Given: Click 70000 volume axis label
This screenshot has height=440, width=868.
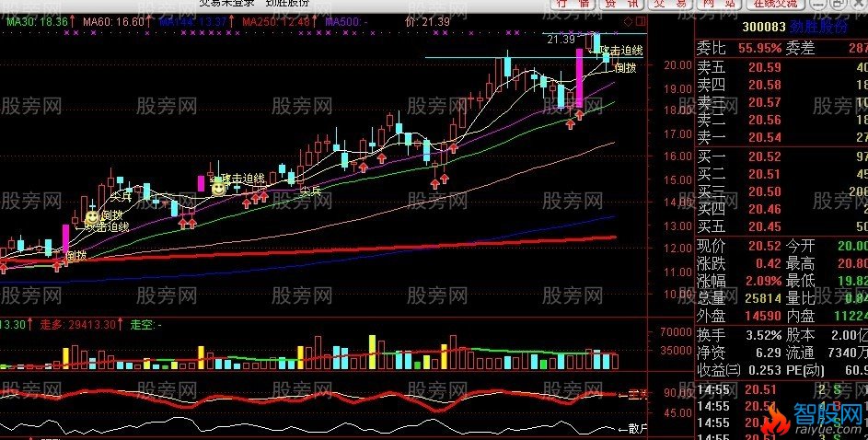Looking at the screenshot, I should point(676,332).
